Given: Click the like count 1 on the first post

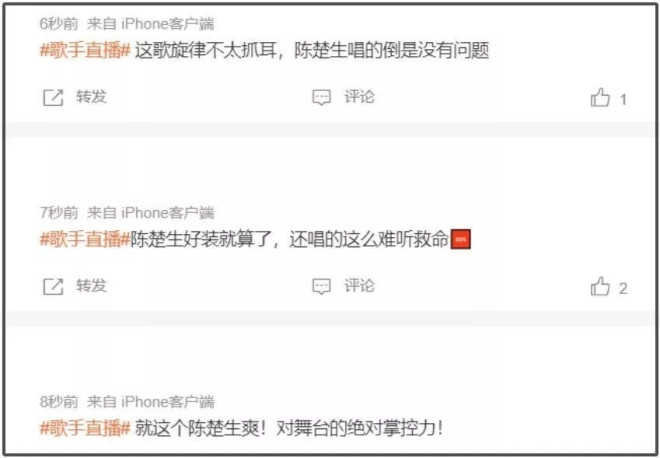Looking at the screenshot, I should (x=623, y=99).
